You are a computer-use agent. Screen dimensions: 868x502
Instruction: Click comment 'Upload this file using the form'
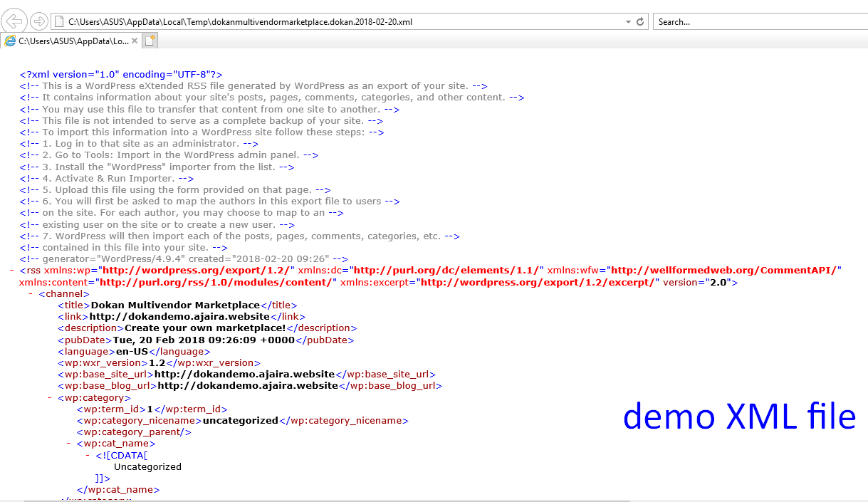click(x=175, y=189)
